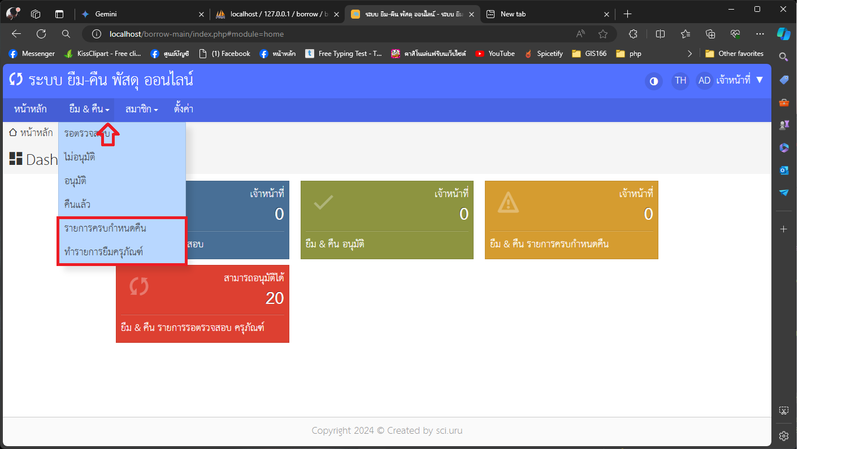The image size is (868, 449).
Task: Close the New tab tab
Action: (606, 14)
